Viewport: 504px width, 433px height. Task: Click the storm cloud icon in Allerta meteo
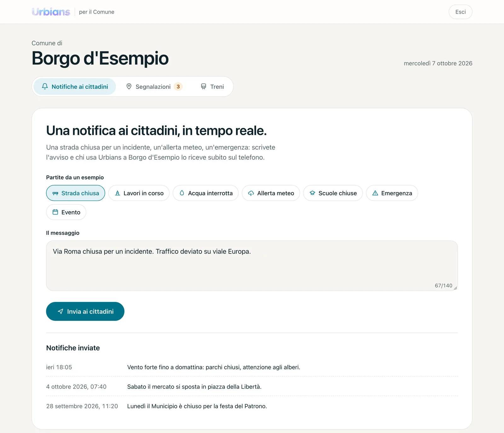251,193
